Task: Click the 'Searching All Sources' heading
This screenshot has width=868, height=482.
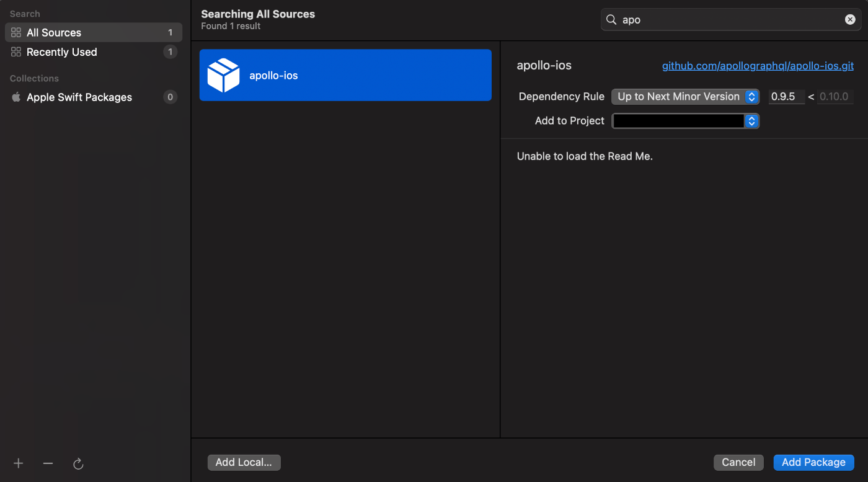Action: pyautogui.click(x=258, y=14)
